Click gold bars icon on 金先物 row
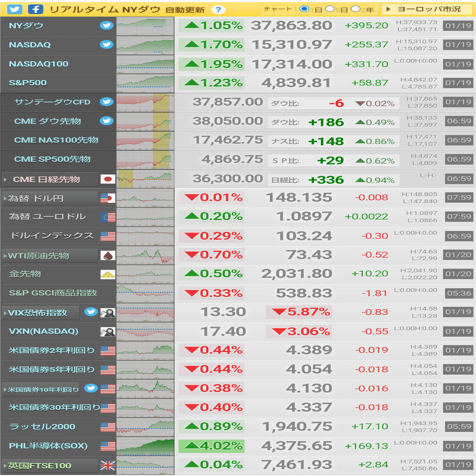 108,274
